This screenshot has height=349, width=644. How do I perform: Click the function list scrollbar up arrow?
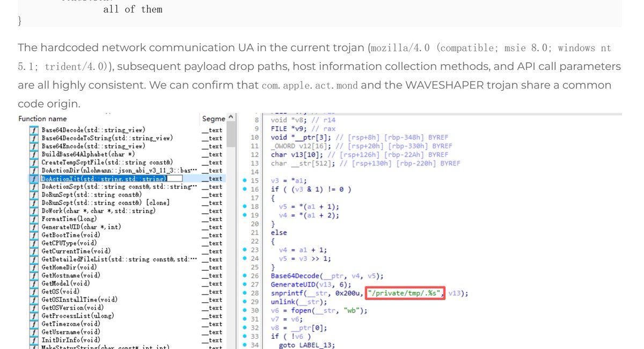231,118
